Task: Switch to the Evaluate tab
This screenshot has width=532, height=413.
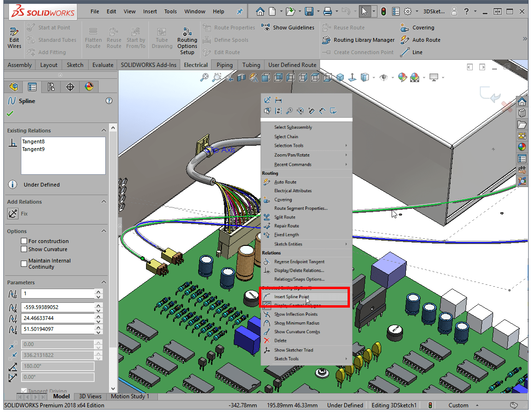Action: coord(103,65)
